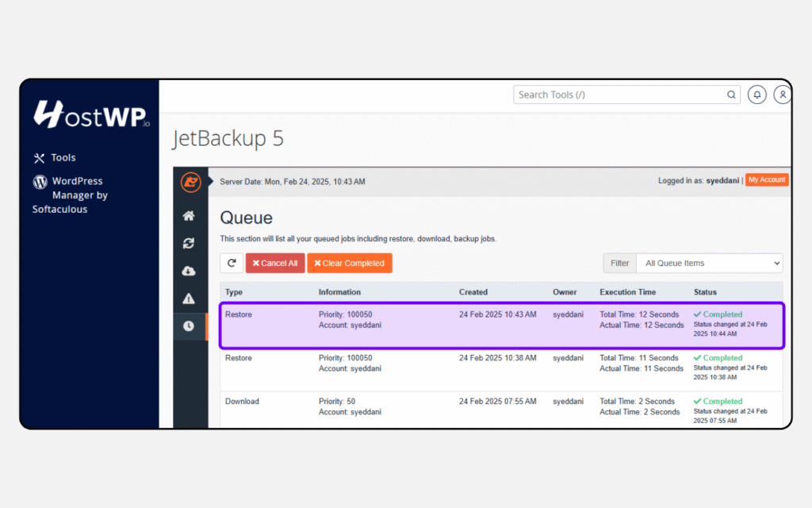Select the restore jobs sidebar icon
812x508 pixels.
coord(188,243)
